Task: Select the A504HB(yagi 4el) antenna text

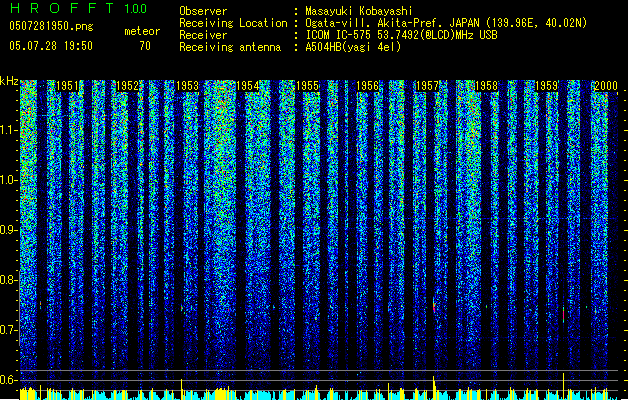Action: pos(353,47)
